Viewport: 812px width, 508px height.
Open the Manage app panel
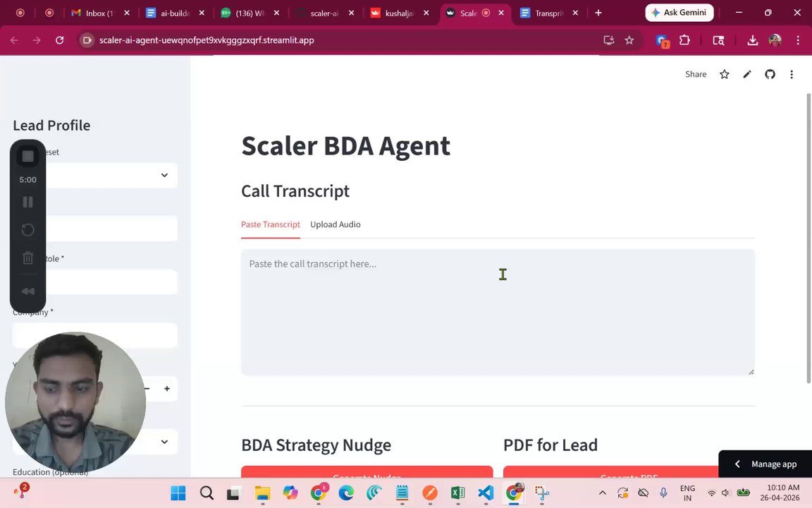765,464
